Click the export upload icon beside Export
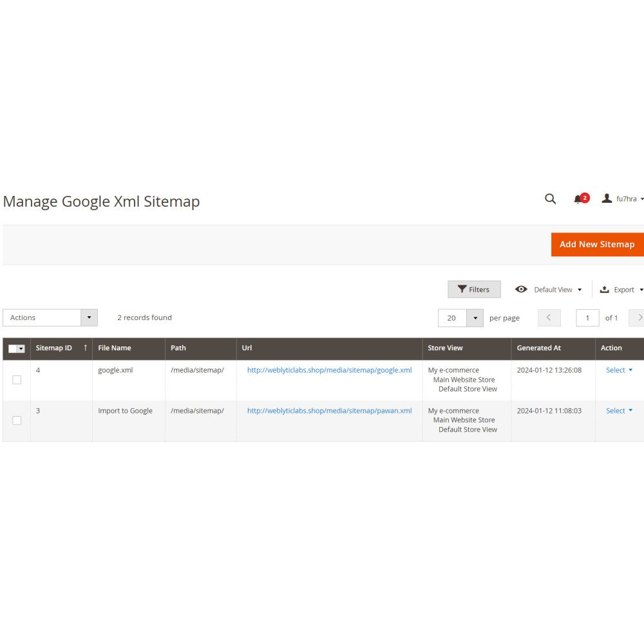This screenshot has width=644, height=644. pyautogui.click(x=605, y=290)
